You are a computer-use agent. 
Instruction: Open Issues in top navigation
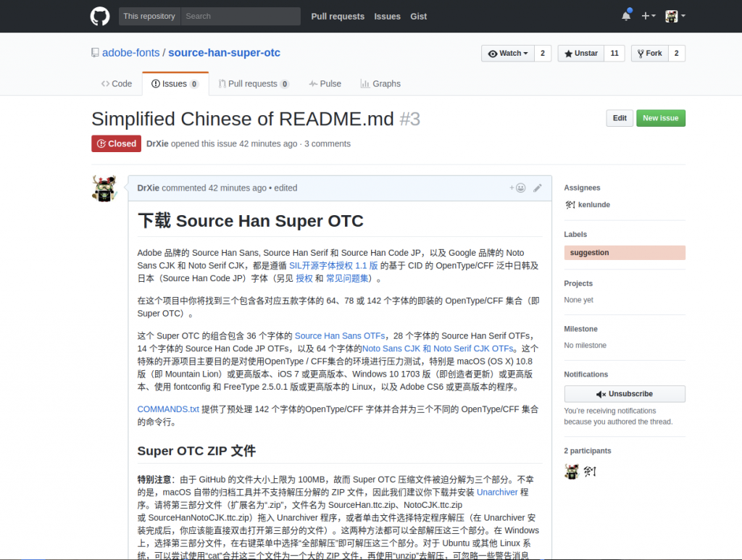(x=387, y=16)
